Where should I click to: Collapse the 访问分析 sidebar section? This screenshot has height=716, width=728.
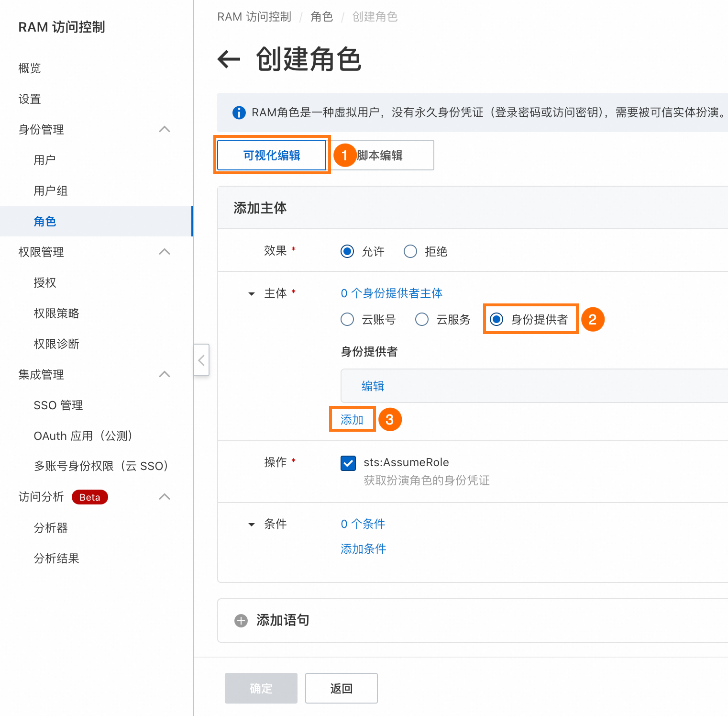[165, 497]
